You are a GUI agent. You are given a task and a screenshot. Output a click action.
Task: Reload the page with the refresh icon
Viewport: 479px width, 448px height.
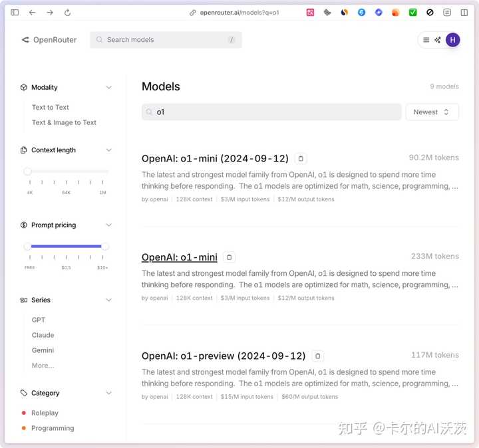tap(67, 13)
